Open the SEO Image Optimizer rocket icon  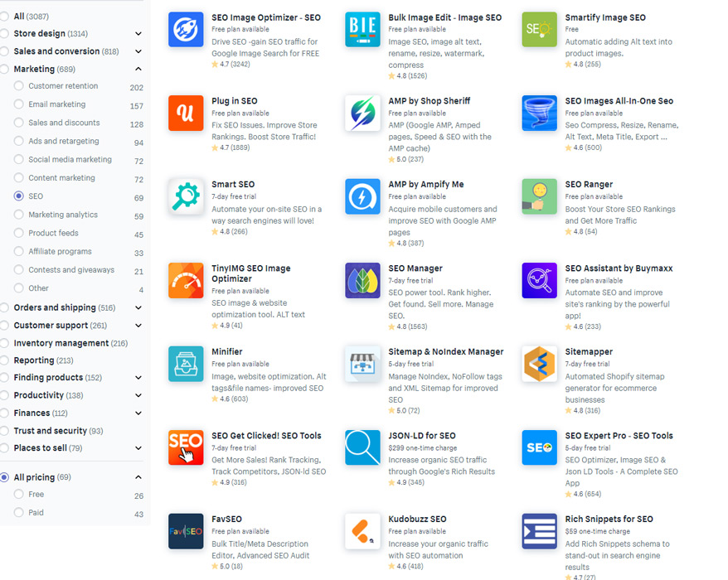pos(186,29)
